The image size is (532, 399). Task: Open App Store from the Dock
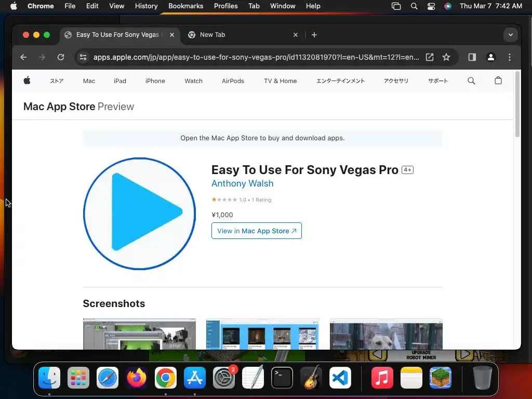[195, 378]
